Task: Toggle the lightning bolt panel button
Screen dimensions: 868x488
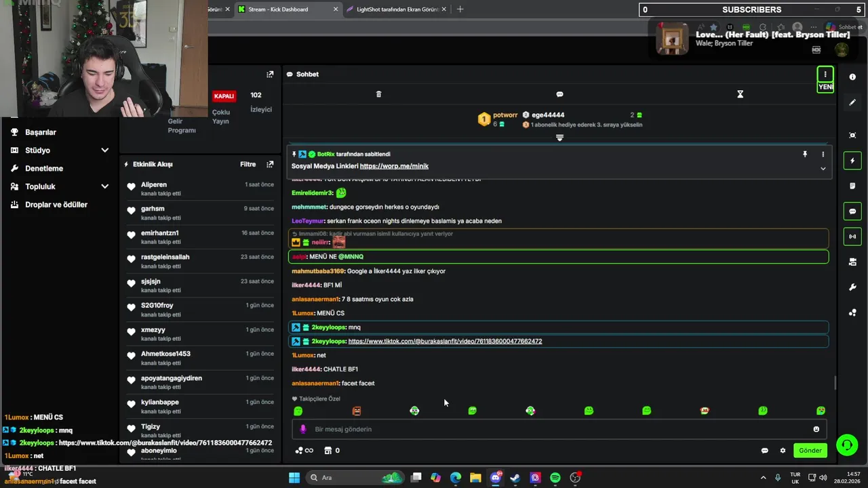Action: click(852, 161)
